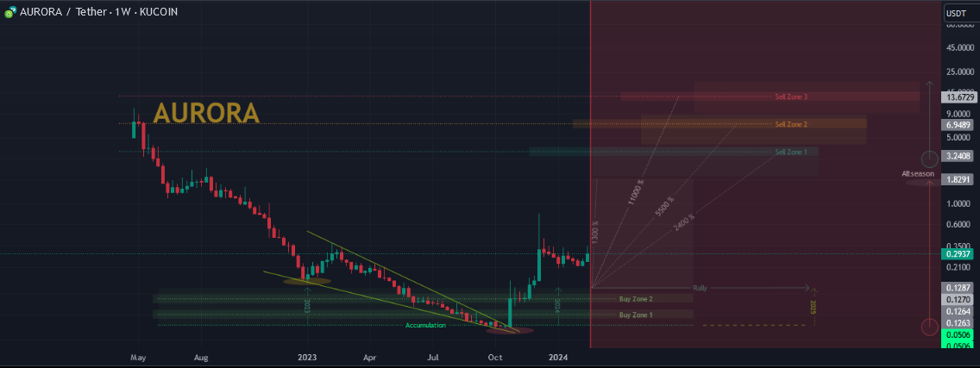Click the Apr label on time axis
Viewport: 980px width, 368px height.
(x=370, y=358)
